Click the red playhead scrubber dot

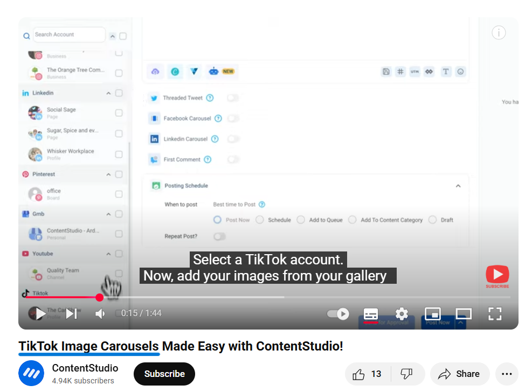tap(99, 297)
